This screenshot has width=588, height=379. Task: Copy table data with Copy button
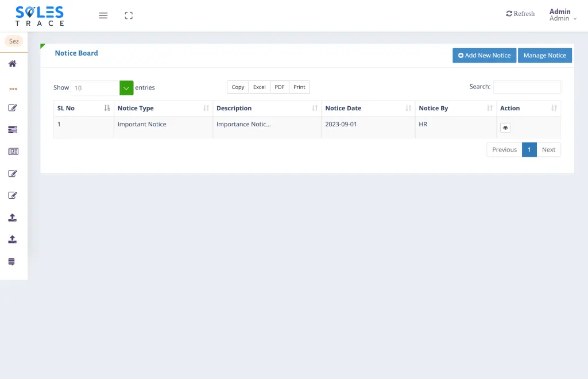pos(238,87)
